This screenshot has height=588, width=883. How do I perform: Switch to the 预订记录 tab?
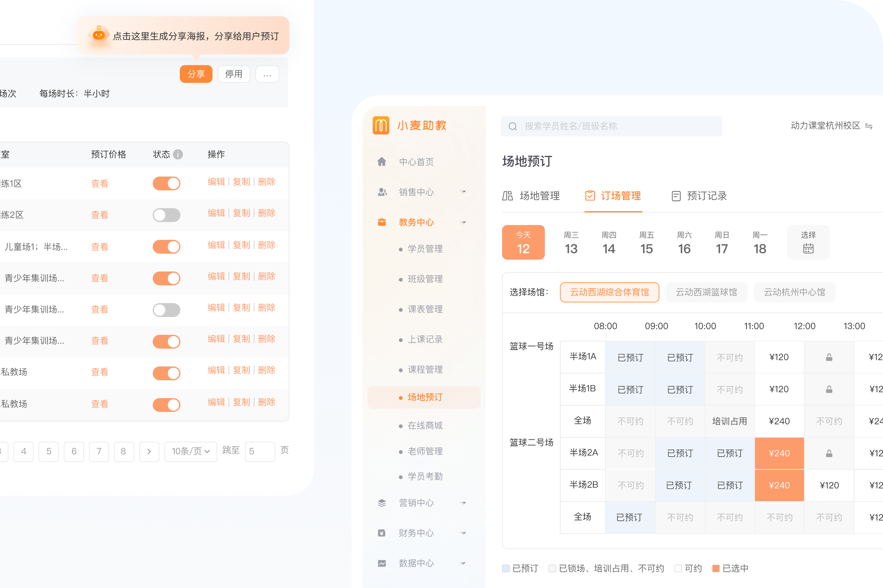(x=699, y=196)
